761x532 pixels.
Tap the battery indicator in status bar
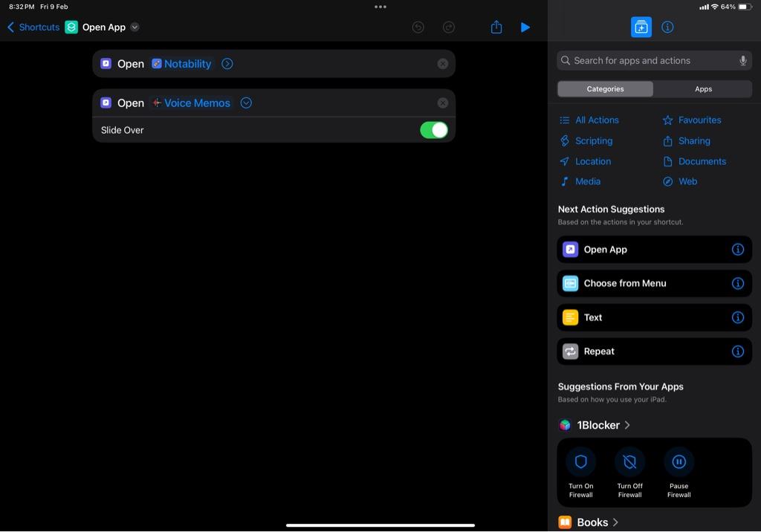click(x=745, y=7)
